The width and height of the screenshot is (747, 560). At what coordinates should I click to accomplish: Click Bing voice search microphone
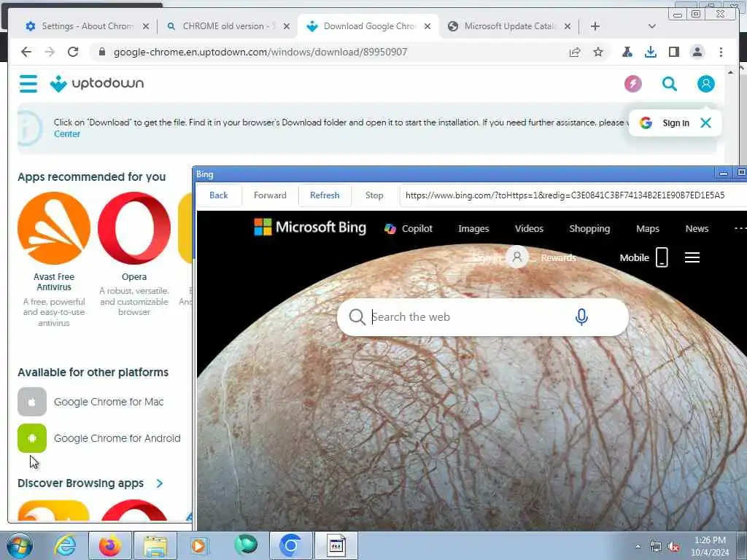tap(581, 316)
